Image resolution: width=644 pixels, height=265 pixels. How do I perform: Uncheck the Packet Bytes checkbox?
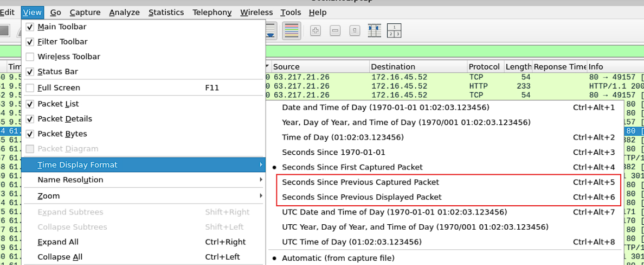30,134
